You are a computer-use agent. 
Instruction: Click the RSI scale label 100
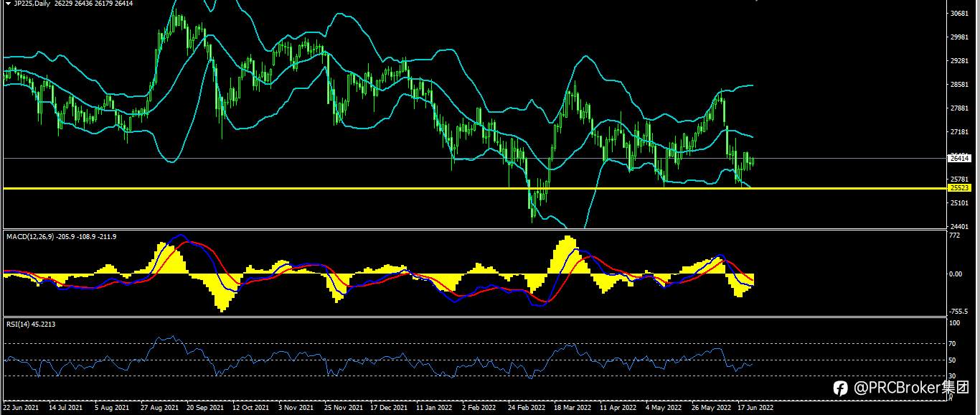coord(954,324)
